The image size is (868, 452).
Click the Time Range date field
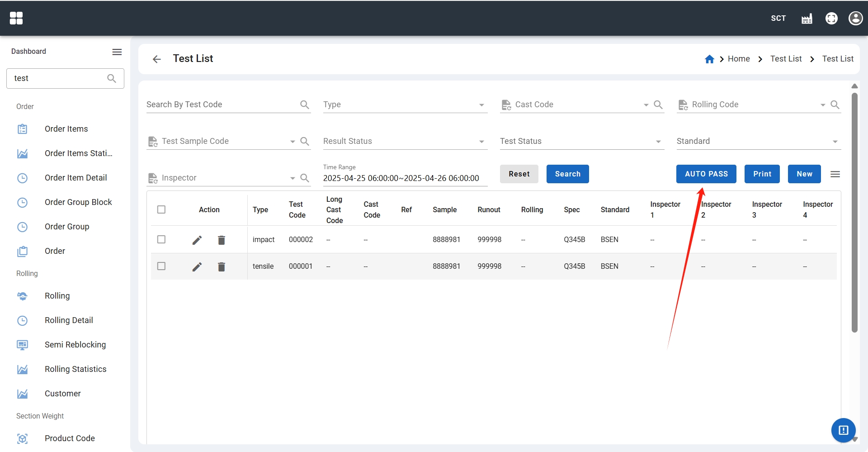tap(401, 178)
